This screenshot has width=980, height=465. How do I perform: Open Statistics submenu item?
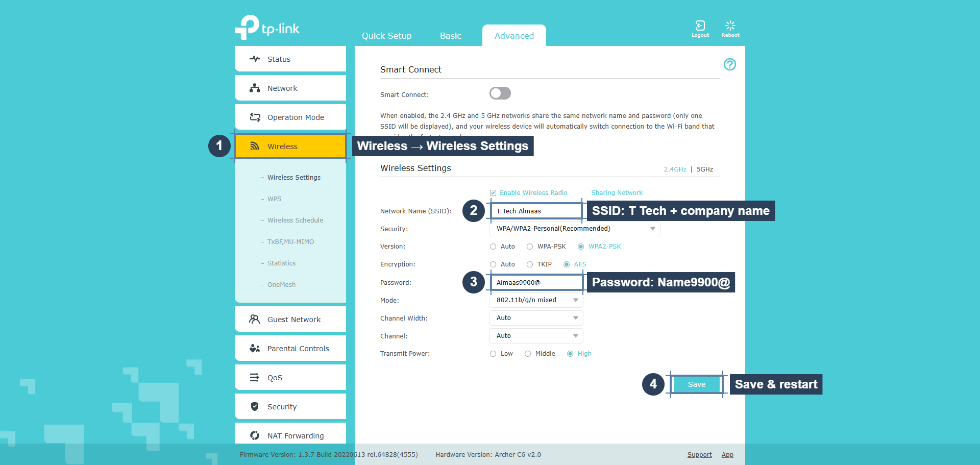[281, 263]
